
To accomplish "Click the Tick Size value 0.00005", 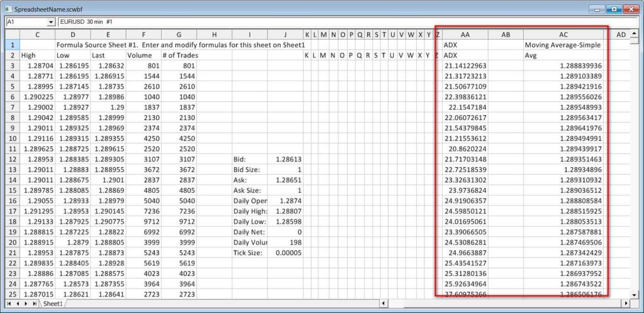I will click(x=285, y=253).
